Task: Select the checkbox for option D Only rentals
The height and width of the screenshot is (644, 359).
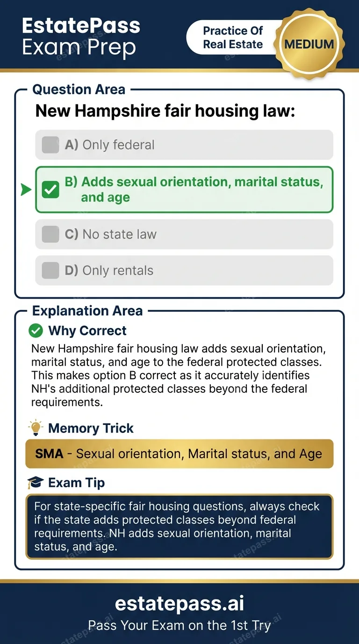Action: pyautogui.click(x=50, y=271)
